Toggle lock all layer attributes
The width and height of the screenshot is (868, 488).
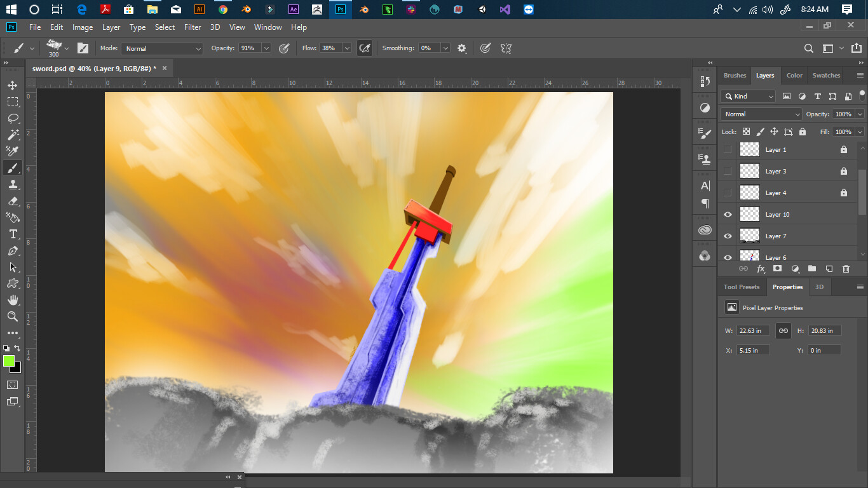tap(803, 132)
